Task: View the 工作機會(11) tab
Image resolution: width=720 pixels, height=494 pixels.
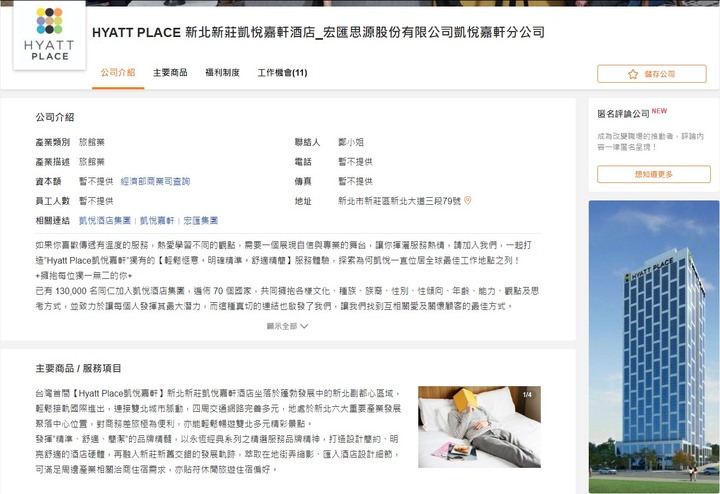Action: (x=282, y=73)
